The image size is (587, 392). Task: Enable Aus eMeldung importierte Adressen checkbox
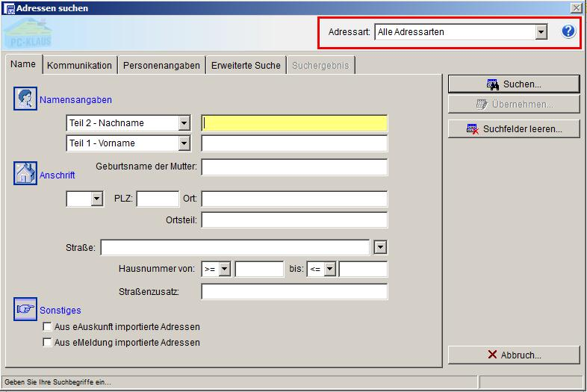48,343
